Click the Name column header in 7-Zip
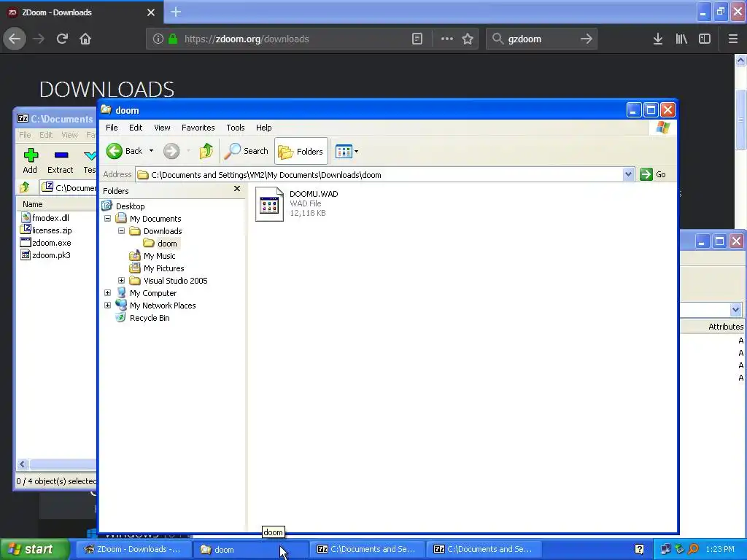Screen dimensions: 747x560 pos(57,204)
